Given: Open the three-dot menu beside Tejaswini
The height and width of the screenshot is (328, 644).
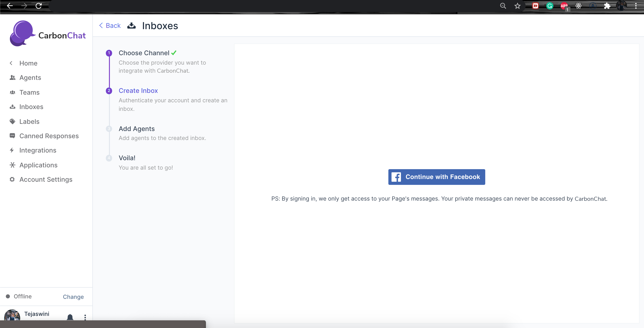Looking at the screenshot, I should tap(85, 317).
